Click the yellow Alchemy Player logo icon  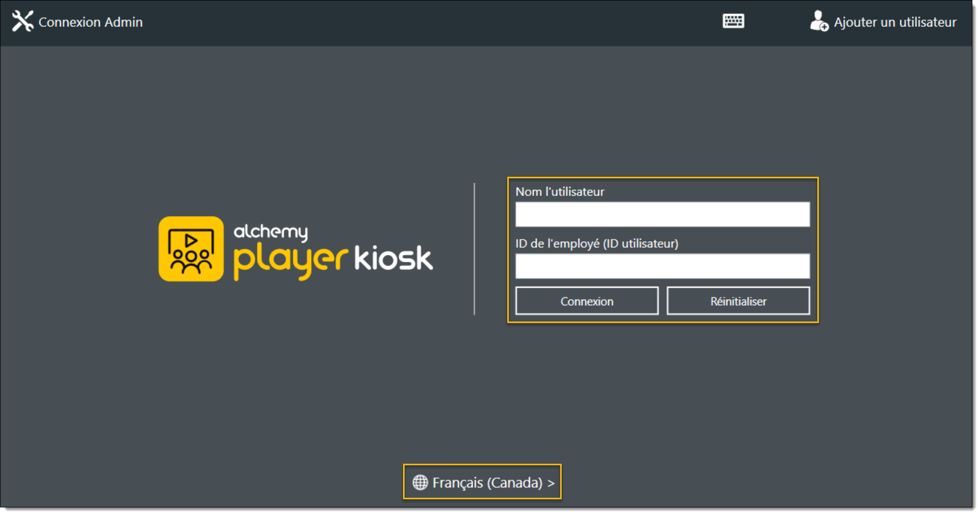(x=191, y=249)
